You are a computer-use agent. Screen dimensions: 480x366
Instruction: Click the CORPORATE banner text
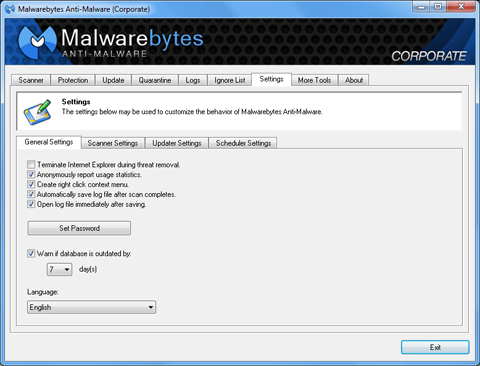(x=429, y=56)
